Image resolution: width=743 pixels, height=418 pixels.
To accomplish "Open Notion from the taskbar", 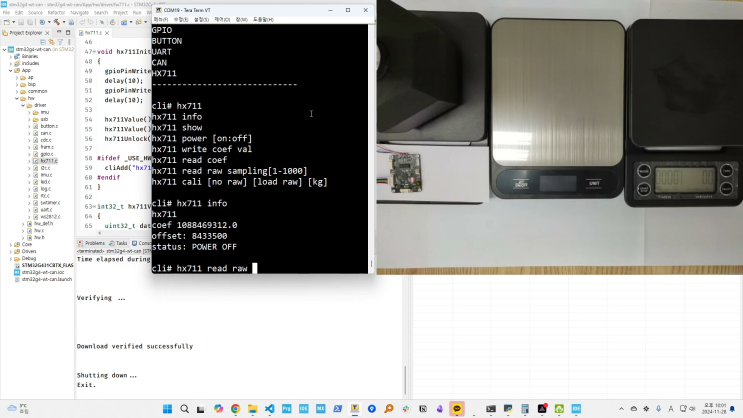I will pos(423,409).
